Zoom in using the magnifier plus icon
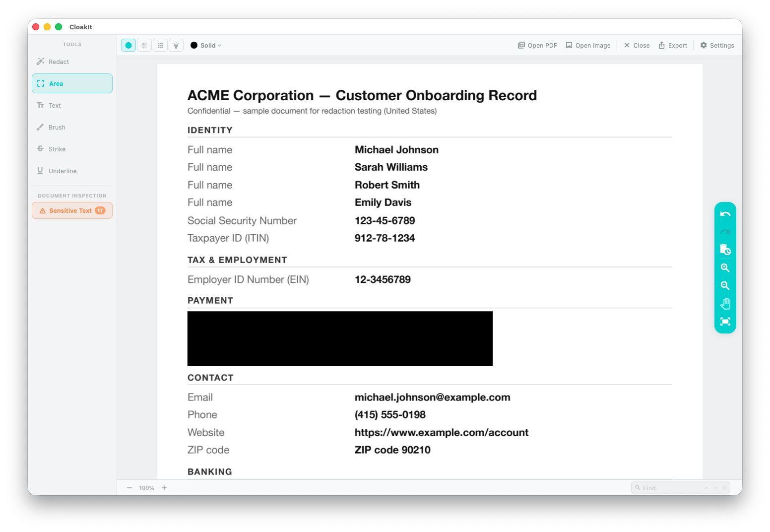Screen dimensions: 770x532 point(725,267)
